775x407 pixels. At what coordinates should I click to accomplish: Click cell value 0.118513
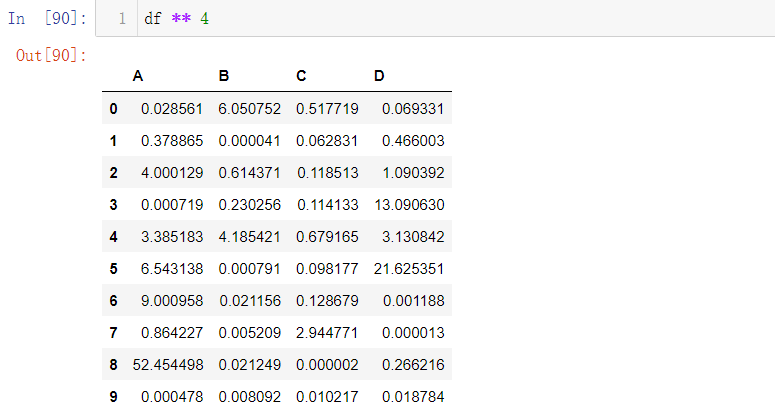coord(327,173)
